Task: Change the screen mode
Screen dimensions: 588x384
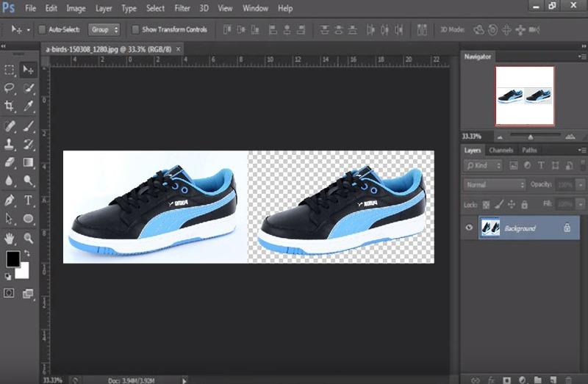Action: coord(28,294)
